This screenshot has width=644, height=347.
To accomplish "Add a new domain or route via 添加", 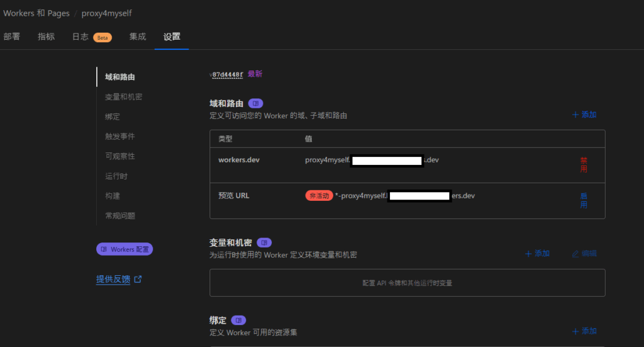I will [584, 115].
